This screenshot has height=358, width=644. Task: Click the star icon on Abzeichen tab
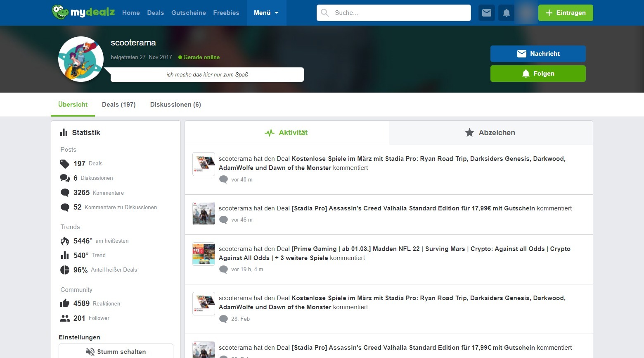coord(469,132)
